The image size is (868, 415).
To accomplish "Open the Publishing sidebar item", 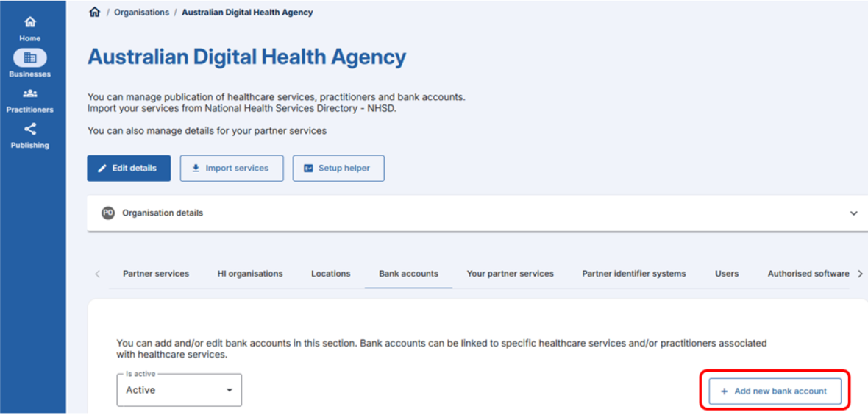I will [30, 136].
